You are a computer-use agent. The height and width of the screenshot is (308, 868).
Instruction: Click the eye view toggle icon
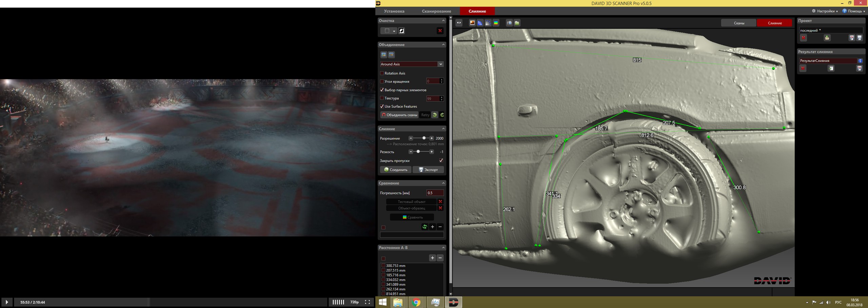point(459,23)
